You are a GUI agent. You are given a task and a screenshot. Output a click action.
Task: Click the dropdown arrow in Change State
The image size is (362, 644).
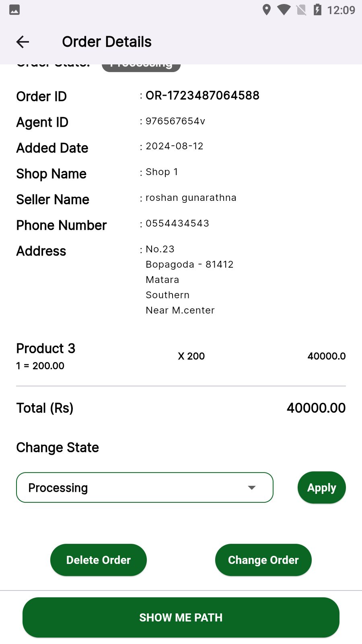(252, 487)
